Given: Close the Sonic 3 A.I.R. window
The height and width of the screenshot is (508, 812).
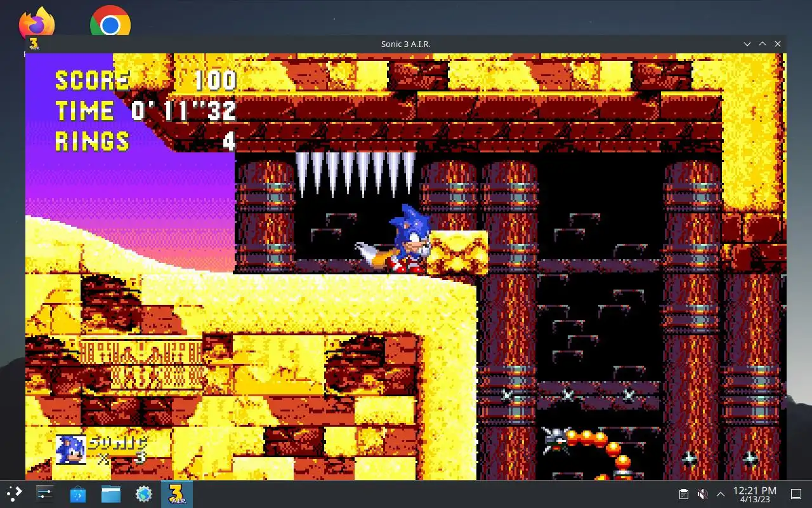Looking at the screenshot, I should 778,44.
